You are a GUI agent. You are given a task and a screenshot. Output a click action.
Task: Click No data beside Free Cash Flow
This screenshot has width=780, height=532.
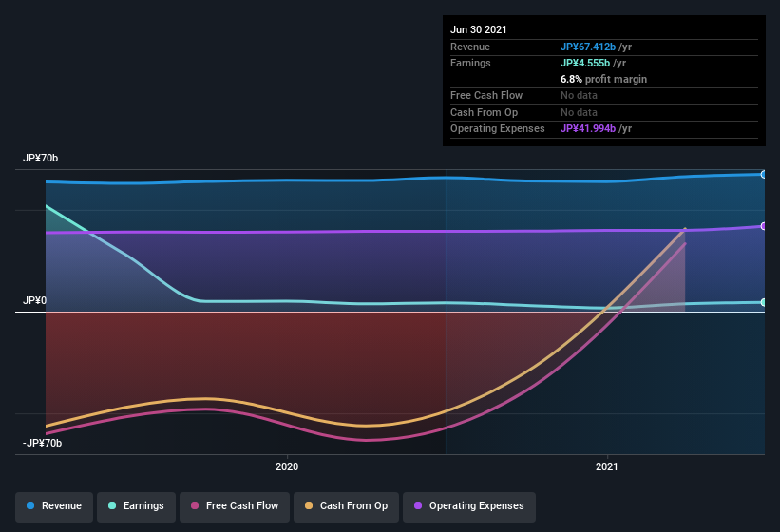click(579, 95)
